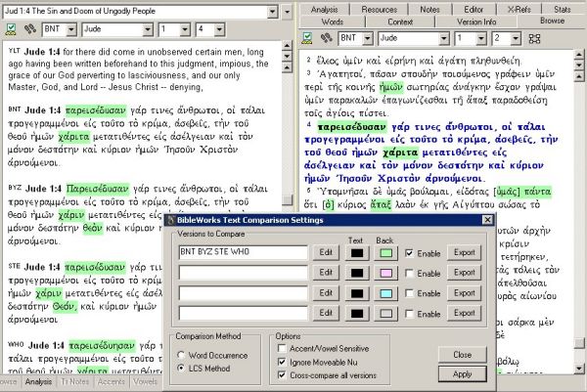Switch to the Editor tab

pyautogui.click(x=474, y=10)
